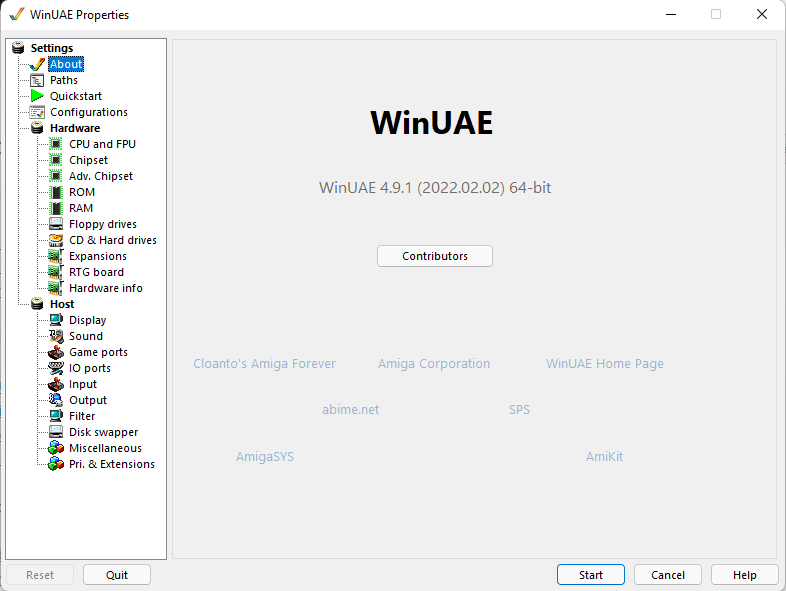Open the Display settings label
The height and width of the screenshot is (591, 786).
(88, 320)
